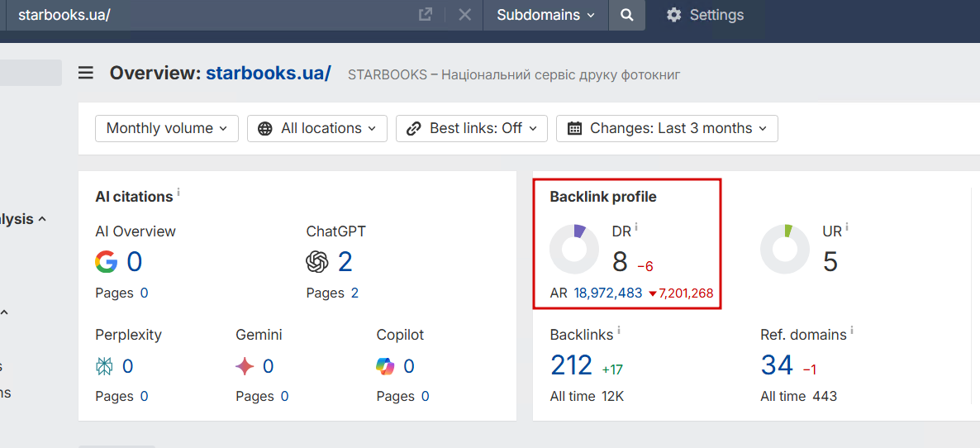Screen dimensions: 980x448
Task: Open the Best links: Off filter
Action: tap(472, 128)
